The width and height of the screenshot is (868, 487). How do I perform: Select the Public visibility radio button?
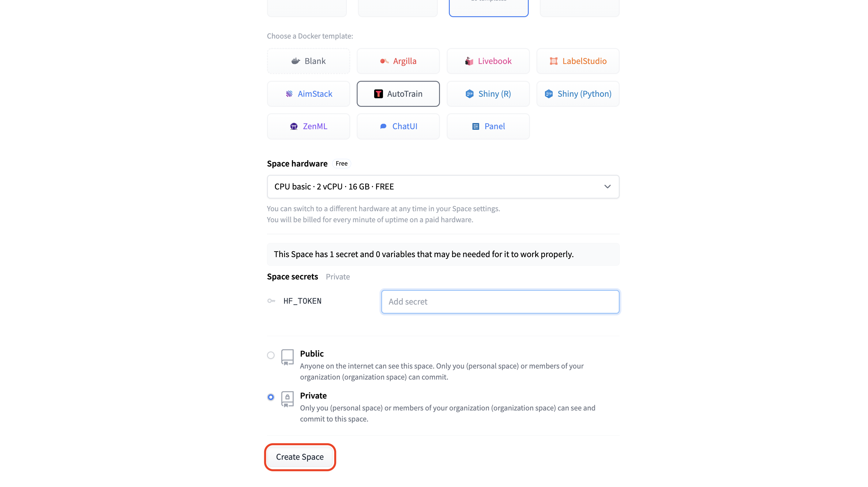pyautogui.click(x=271, y=355)
